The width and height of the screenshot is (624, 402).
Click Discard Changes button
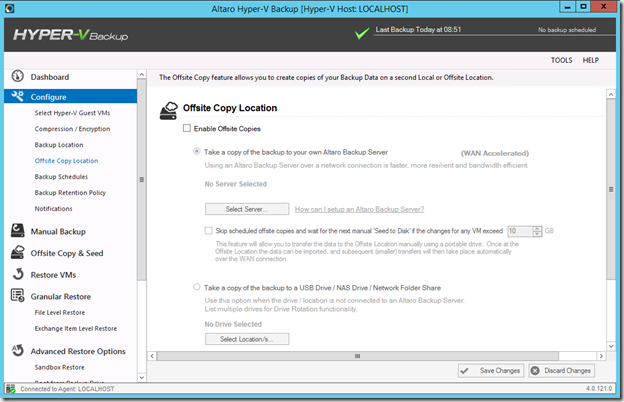(562, 371)
